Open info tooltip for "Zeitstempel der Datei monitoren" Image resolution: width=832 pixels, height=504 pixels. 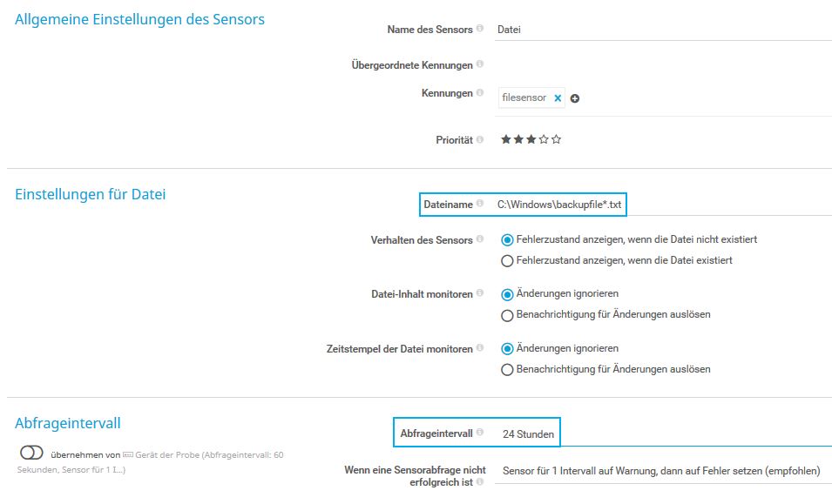click(479, 348)
